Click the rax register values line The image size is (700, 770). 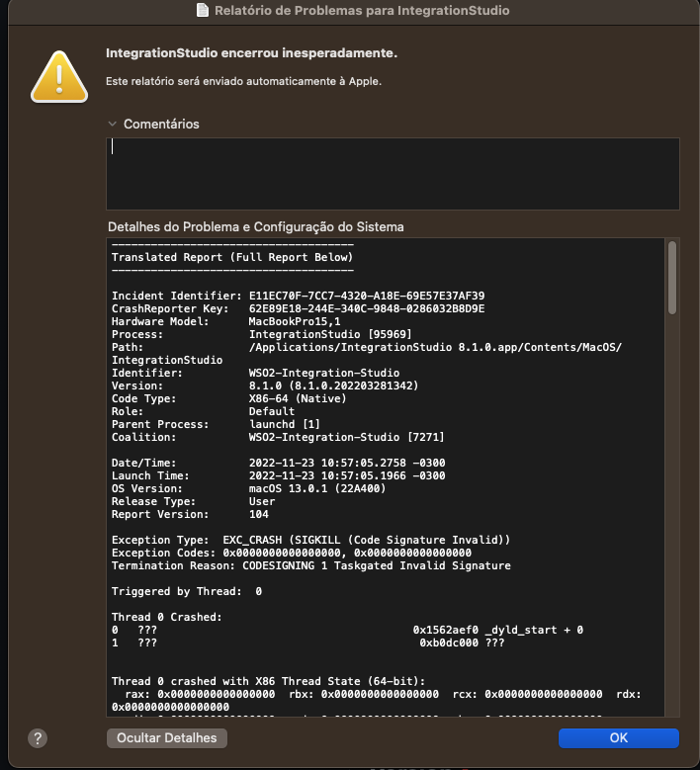(x=377, y=700)
